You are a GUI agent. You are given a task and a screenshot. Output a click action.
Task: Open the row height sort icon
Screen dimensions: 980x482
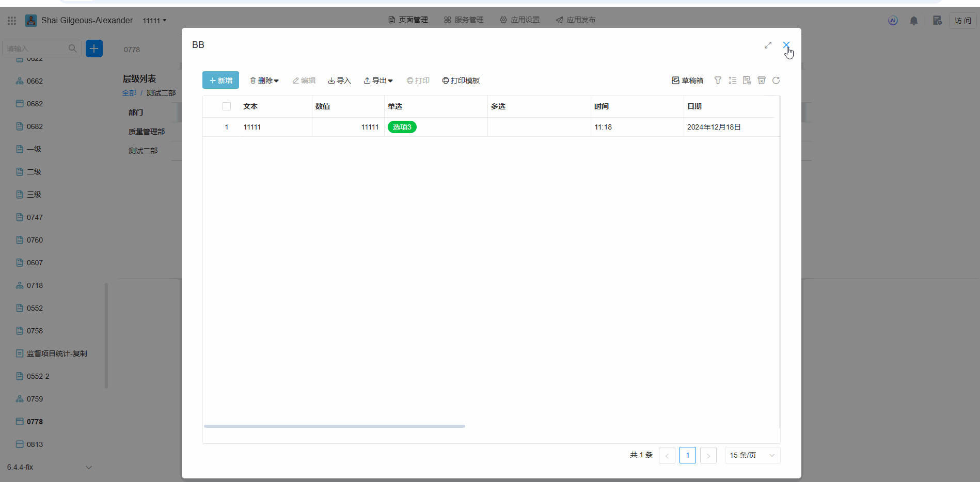[x=732, y=81]
